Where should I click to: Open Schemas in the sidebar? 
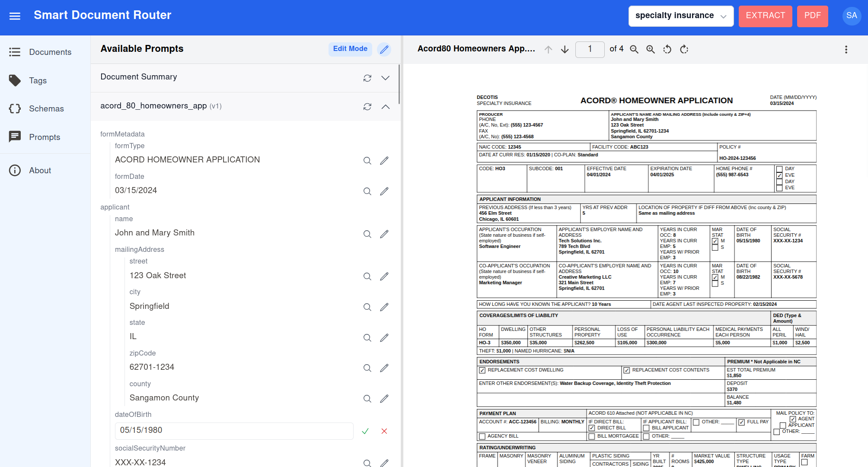tap(46, 108)
